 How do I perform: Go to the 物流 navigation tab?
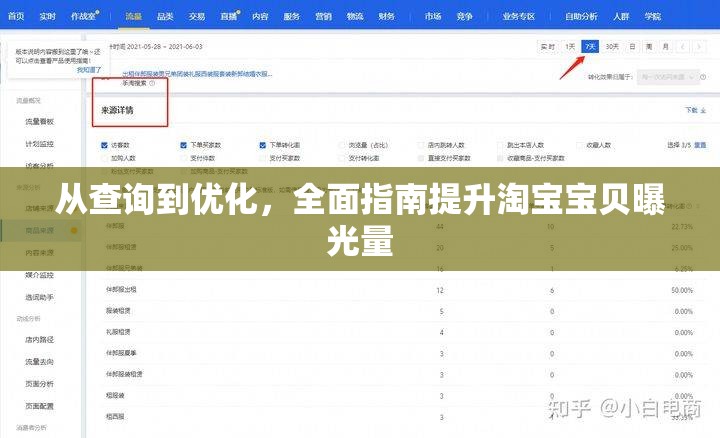click(355, 16)
